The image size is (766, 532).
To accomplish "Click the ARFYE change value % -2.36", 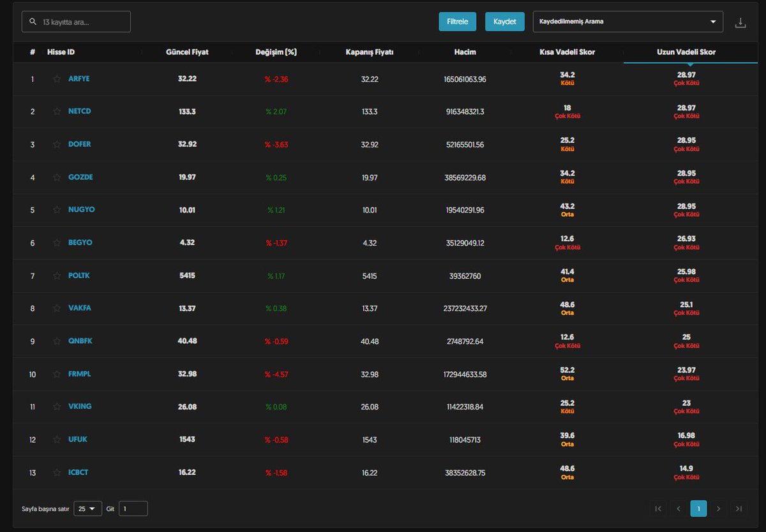I will 276,79.
